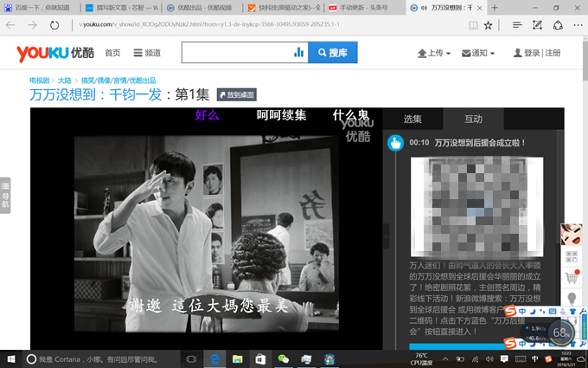Open Task View on the taskbar
The width and height of the screenshot is (588, 368).
coord(191,359)
